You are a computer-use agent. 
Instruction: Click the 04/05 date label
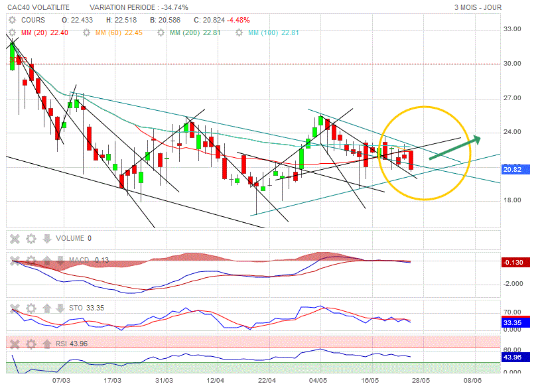318,381
